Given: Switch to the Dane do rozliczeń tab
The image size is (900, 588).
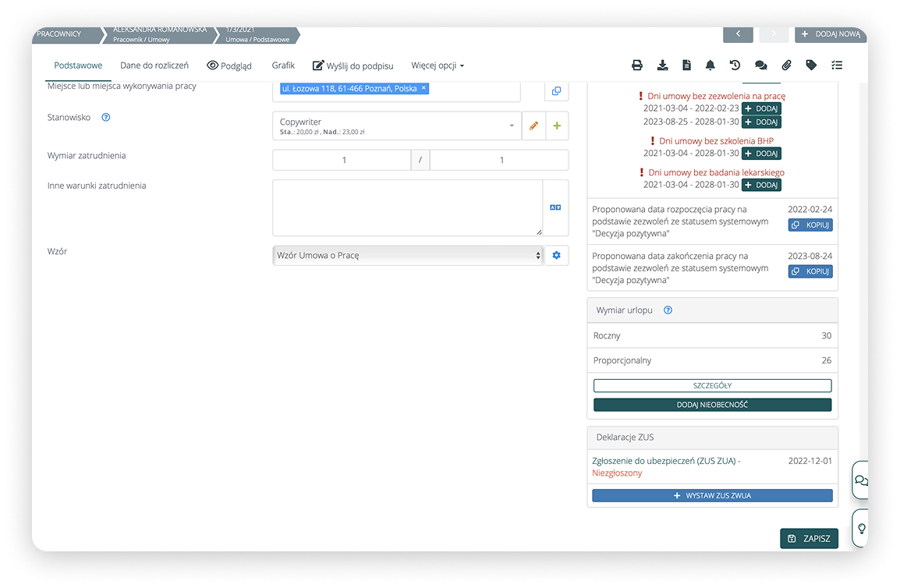Looking at the screenshot, I should coord(154,66).
